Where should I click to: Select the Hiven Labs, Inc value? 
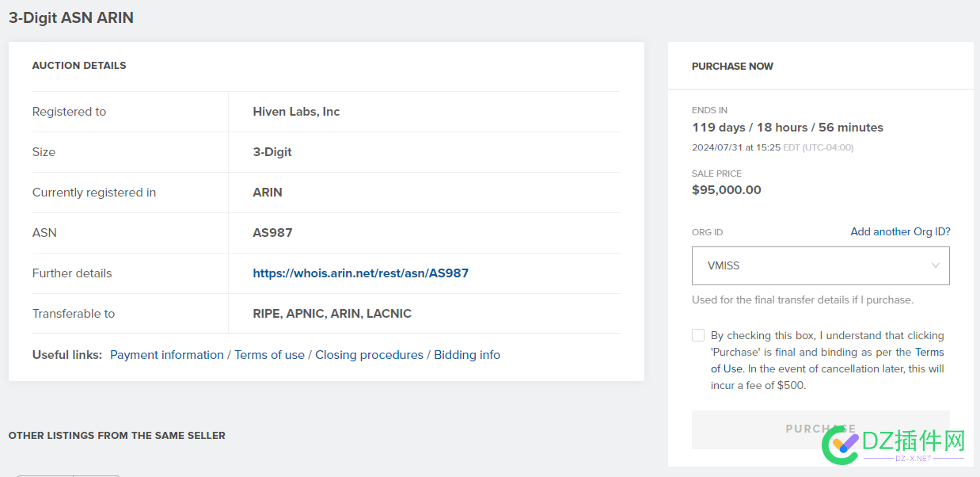[296, 111]
